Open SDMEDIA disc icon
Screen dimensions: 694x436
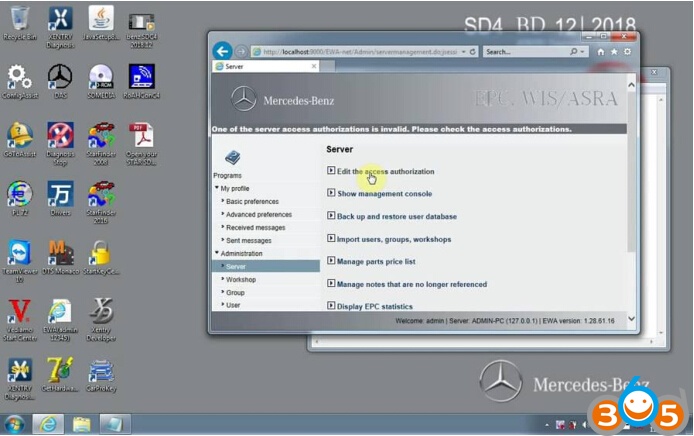(101, 82)
